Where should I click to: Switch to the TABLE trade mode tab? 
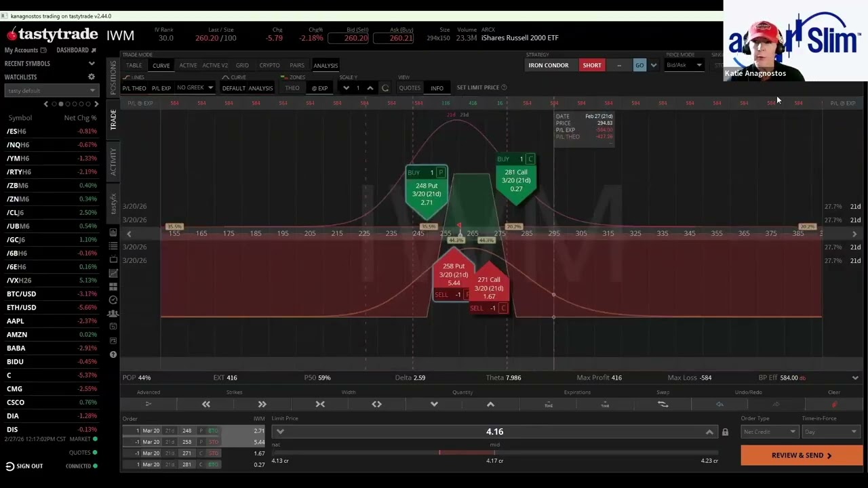coord(134,65)
